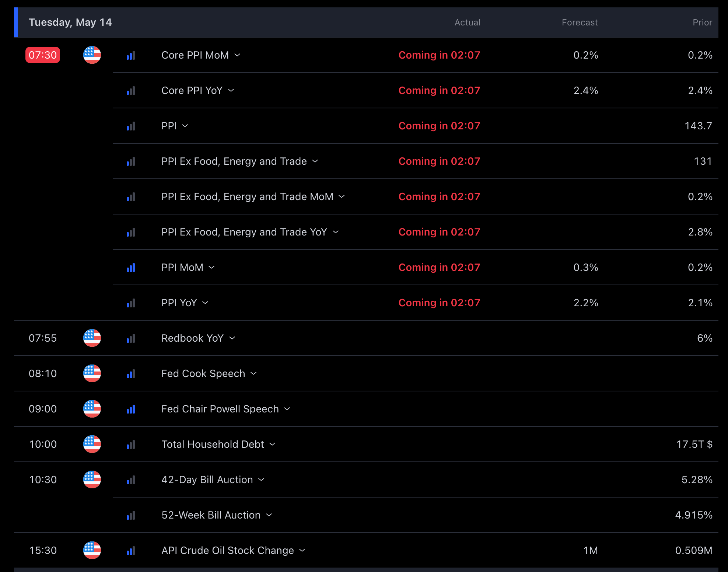
Task: Click the importance bars icon beside Core PPI MoM
Action: coord(131,55)
